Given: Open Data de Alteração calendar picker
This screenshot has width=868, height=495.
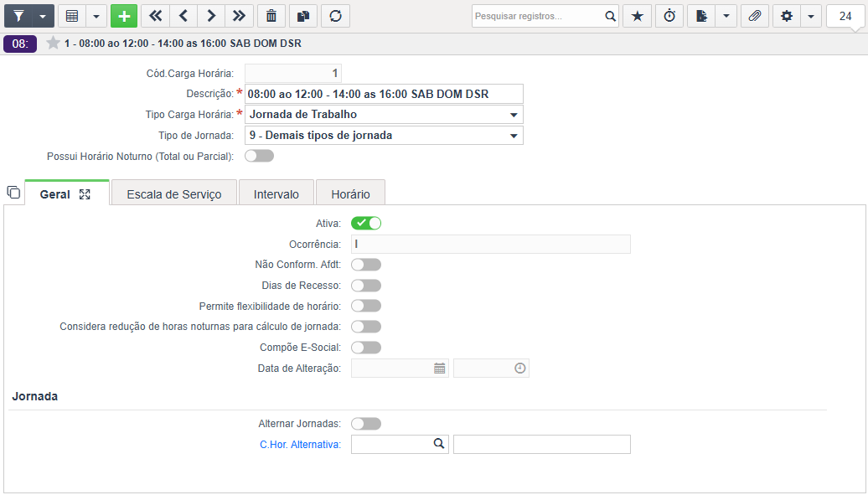Looking at the screenshot, I should coord(440,369).
